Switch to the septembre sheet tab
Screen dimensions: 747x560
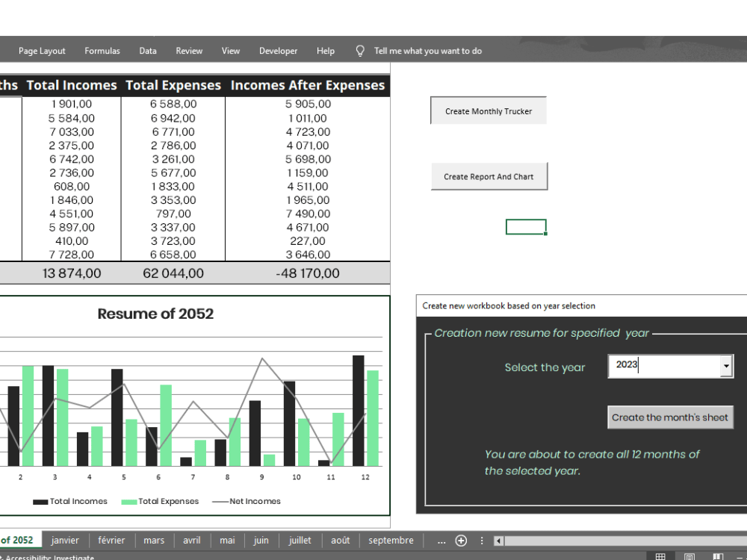coord(389,540)
